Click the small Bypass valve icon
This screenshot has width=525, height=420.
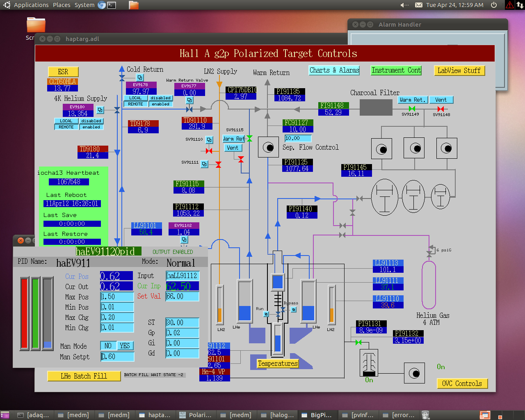click(x=294, y=310)
